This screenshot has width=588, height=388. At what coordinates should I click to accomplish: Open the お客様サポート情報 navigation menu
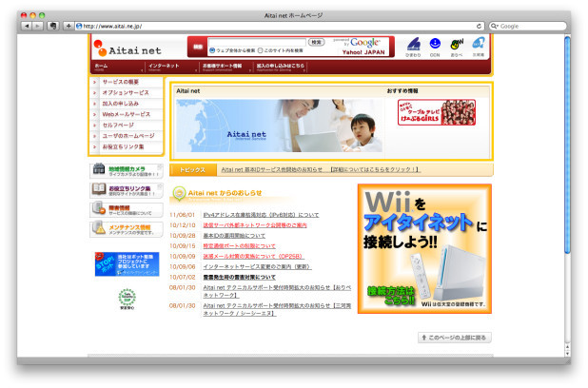click(x=225, y=68)
